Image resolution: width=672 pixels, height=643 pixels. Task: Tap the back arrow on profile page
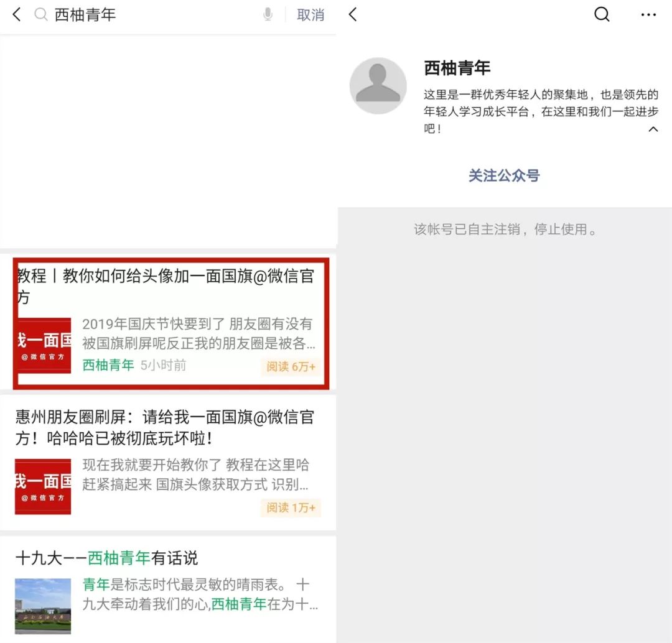click(x=353, y=14)
